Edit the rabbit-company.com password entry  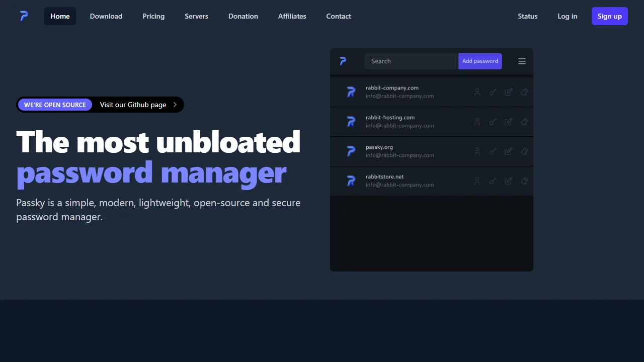508,92
